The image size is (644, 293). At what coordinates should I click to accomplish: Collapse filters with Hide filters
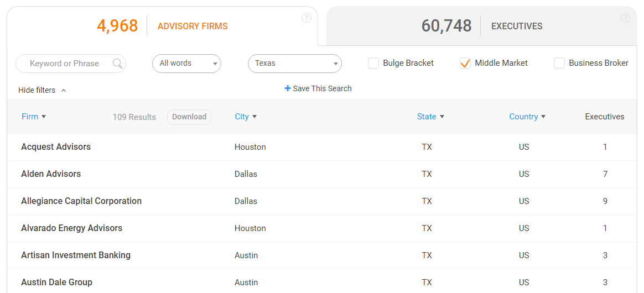click(x=42, y=90)
